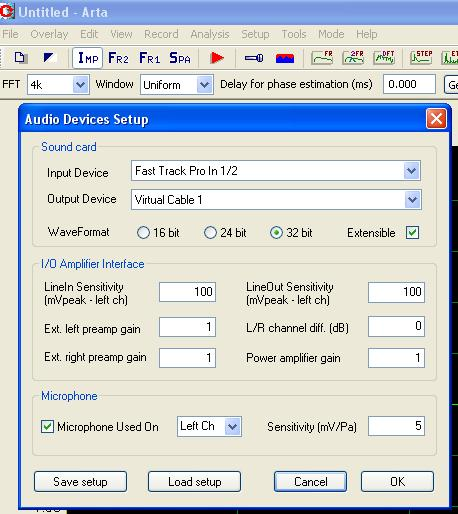This screenshot has width=458, height=514.
Task: Click the Save setup button
Action: 80,481
